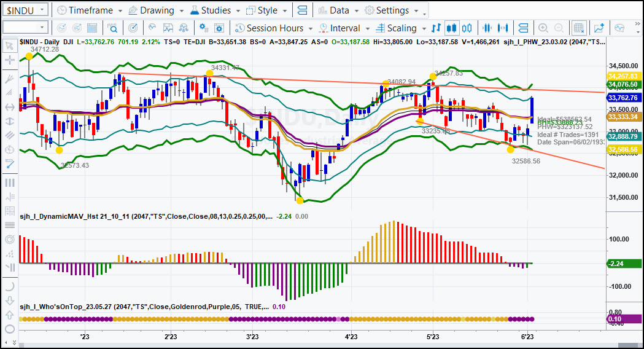Select the pointer arrow tool
The image size is (644, 349).
click(x=10, y=45)
